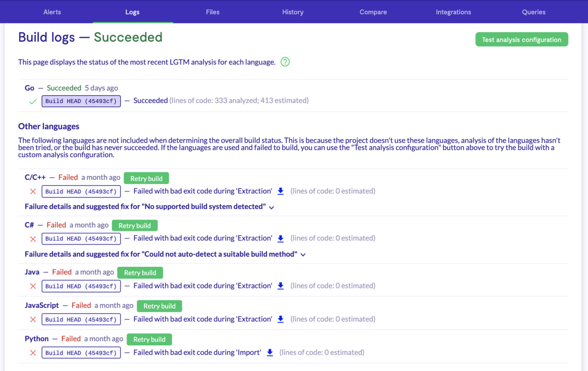Retry the Python build

tap(149, 339)
